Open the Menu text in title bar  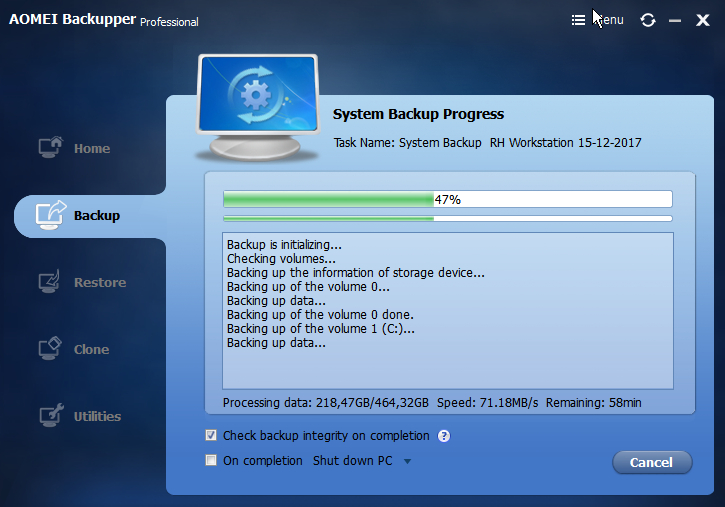(610, 20)
